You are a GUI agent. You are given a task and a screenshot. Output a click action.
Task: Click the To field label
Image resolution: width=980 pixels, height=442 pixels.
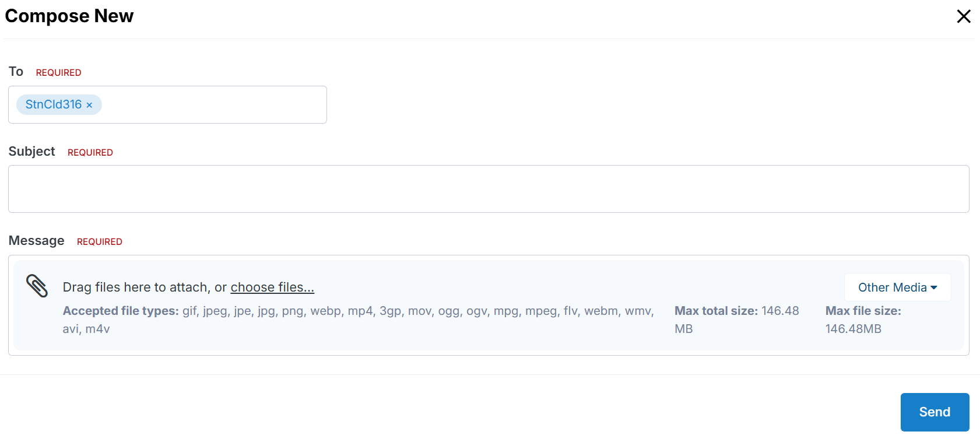[16, 72]
